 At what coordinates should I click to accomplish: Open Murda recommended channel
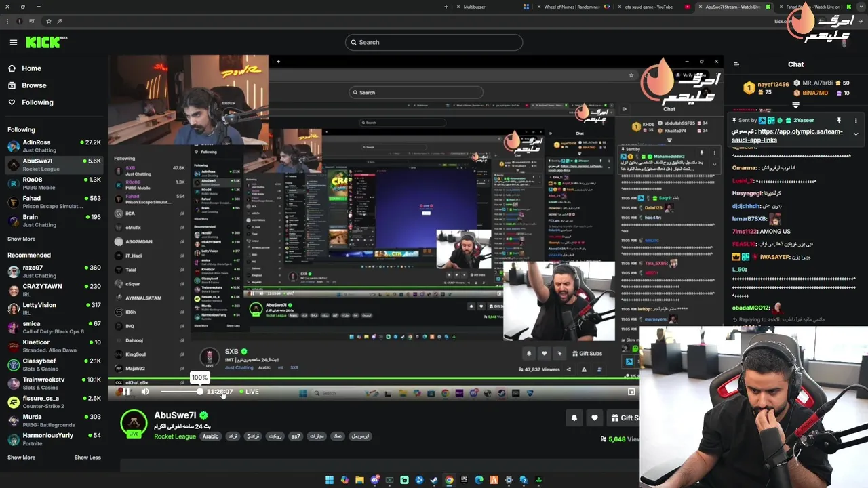click(54, 420)
